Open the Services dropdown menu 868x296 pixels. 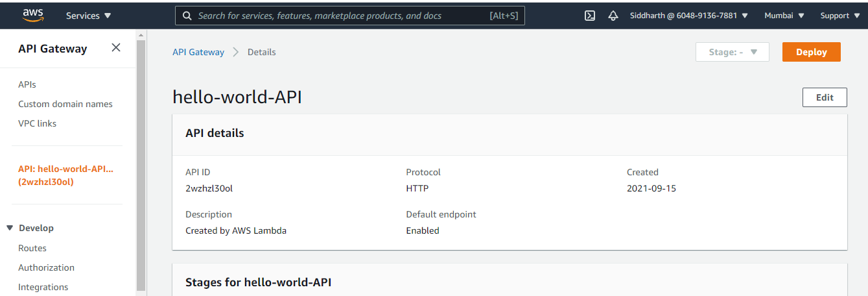pyautogui.click(x=89, y=16)
